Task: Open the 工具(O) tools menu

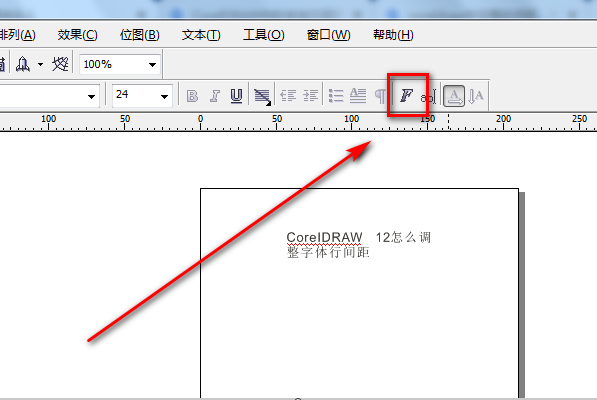Action: [263, 35]
